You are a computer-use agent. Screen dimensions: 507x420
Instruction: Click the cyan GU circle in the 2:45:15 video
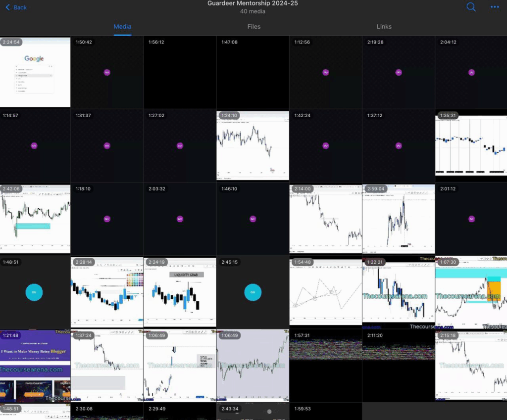click(253, 292)
